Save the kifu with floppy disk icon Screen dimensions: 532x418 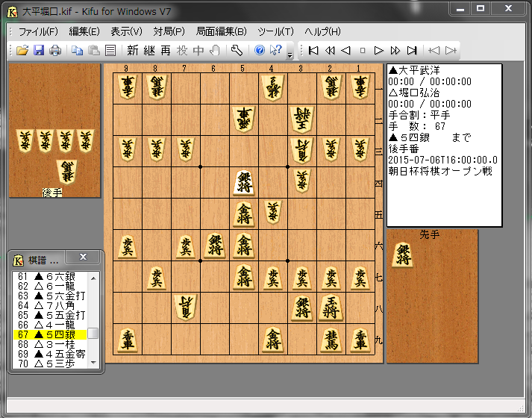coord(39,51)
